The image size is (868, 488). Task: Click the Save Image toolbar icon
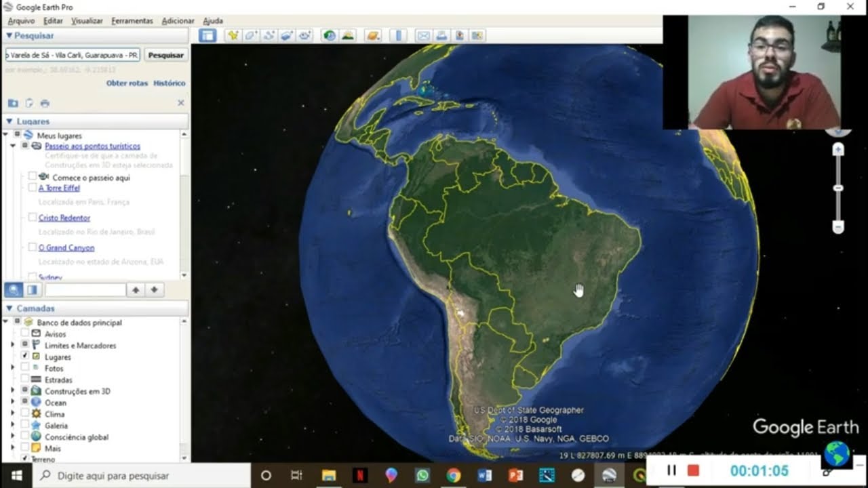(460, 35)
